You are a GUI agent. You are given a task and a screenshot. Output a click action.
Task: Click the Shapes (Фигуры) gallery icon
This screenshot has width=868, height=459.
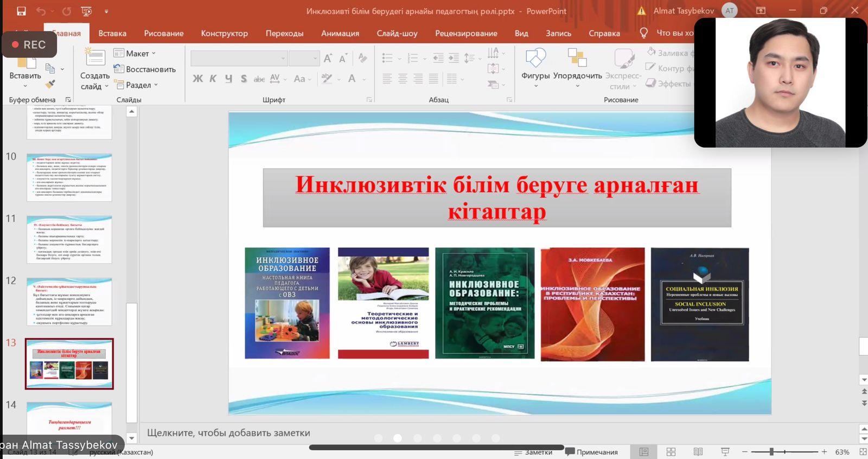[535, 59]
